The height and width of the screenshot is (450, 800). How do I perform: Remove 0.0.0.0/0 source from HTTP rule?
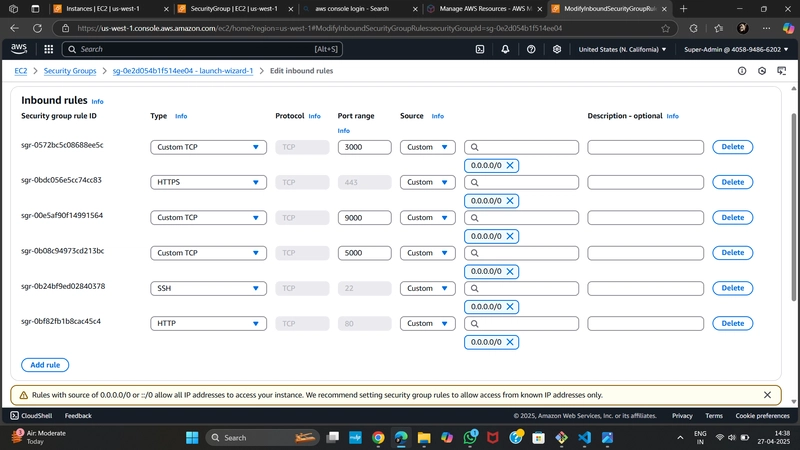510,342
